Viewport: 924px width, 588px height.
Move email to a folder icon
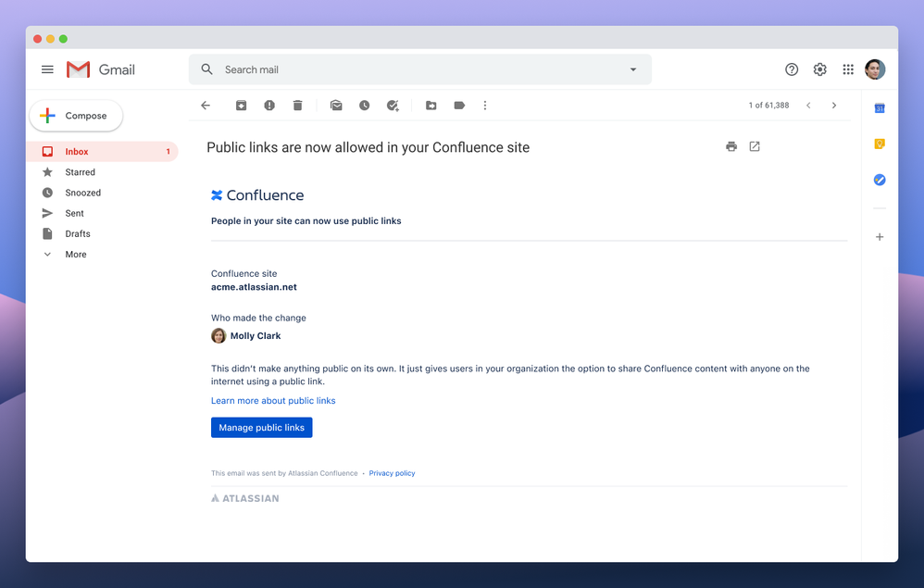pos(431,106)
